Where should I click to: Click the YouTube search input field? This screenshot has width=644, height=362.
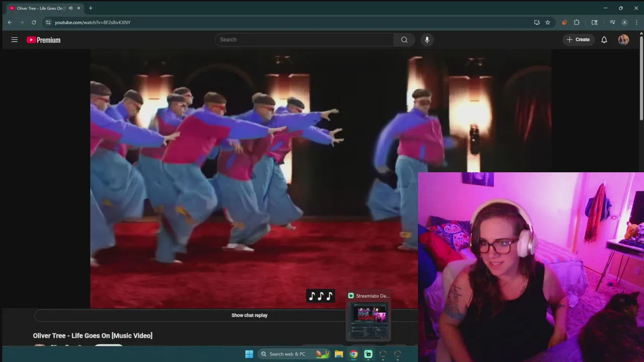click(x=304, y=40)
